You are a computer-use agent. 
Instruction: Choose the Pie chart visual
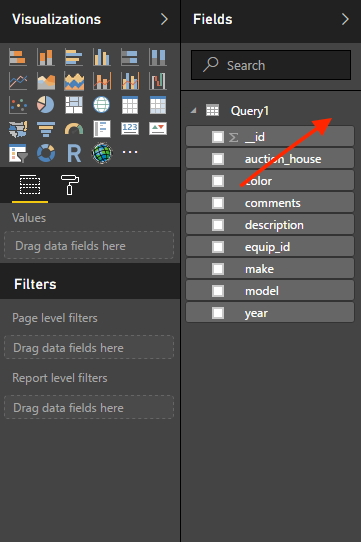[x=46, y=105]
